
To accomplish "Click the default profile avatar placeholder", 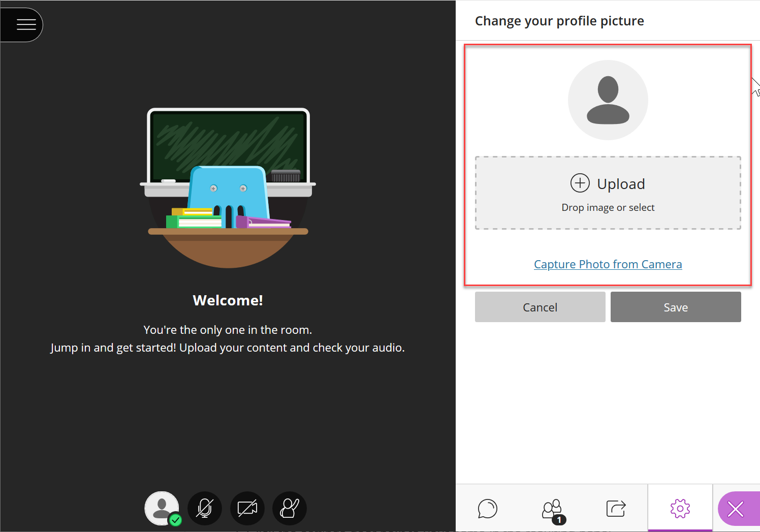I will point(608,100).
